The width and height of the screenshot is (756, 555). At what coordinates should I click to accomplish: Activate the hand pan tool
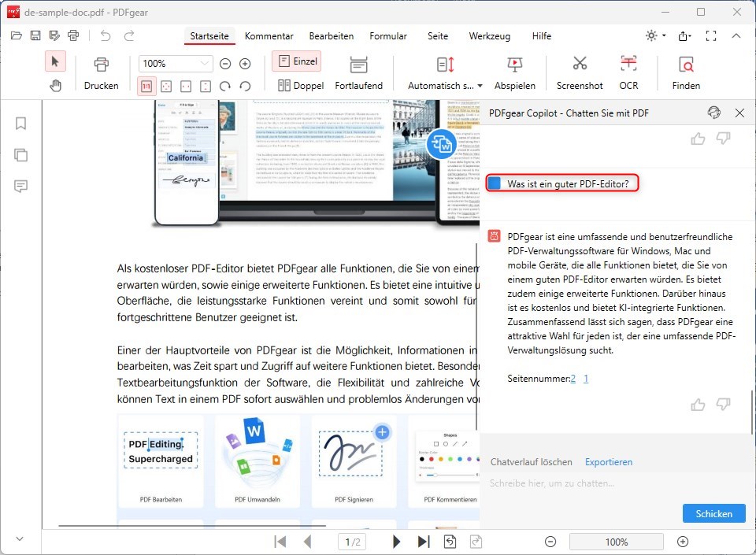click(x=55, y=86)
